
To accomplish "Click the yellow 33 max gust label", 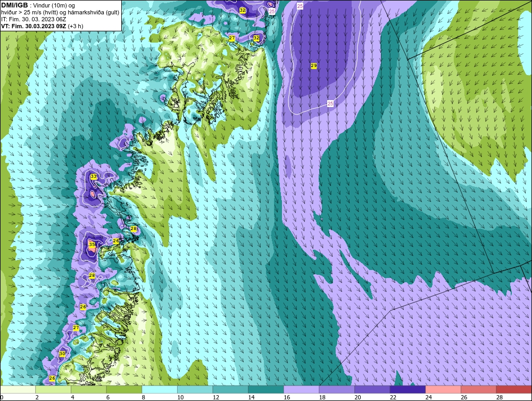I will pos(93,177).
